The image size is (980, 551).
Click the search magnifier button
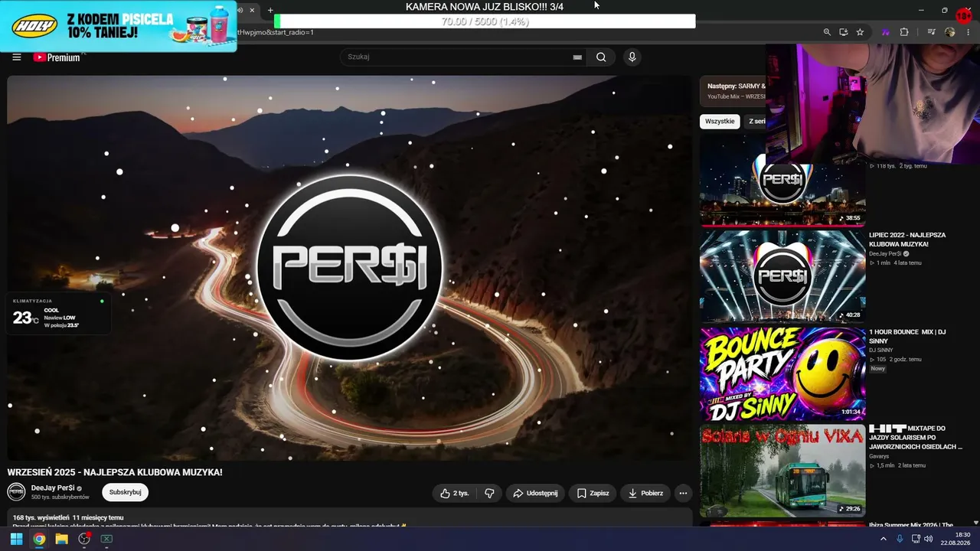tap(601, 57)
